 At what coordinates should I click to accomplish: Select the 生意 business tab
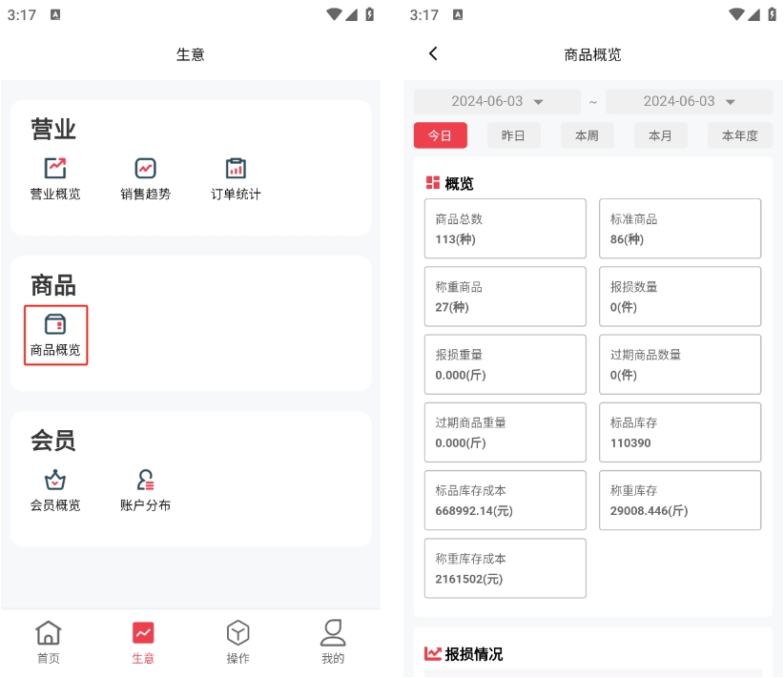tap(143, 642)
